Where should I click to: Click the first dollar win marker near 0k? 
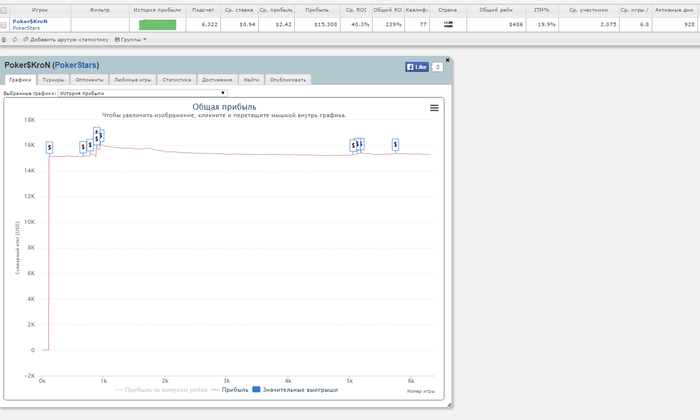click(x=49, y=147)
